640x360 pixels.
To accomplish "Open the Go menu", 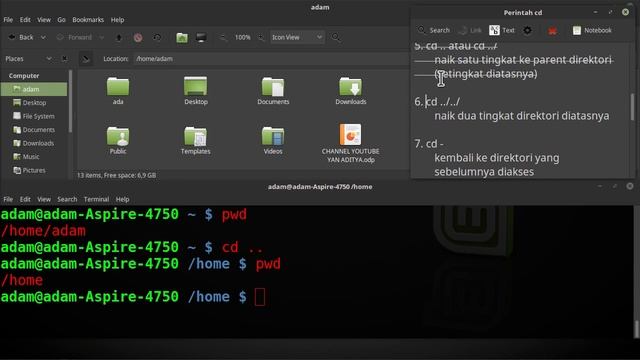I will click(61, 20).
